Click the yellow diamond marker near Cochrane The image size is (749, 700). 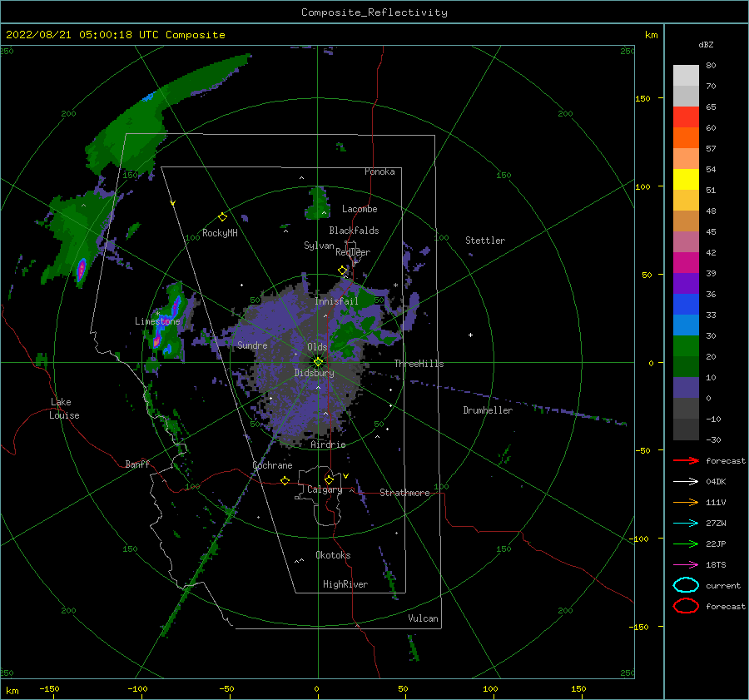(x=285, y=480)
